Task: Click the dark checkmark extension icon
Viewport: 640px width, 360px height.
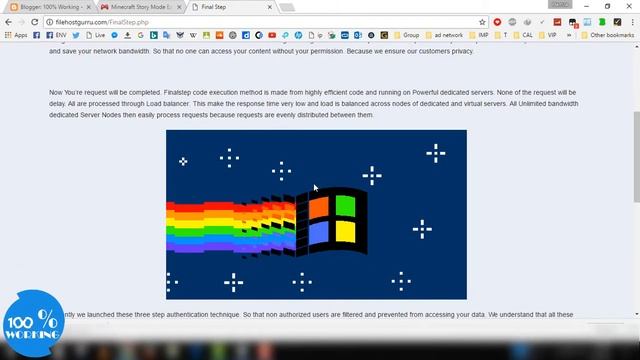Action: (x=617, y=22)
